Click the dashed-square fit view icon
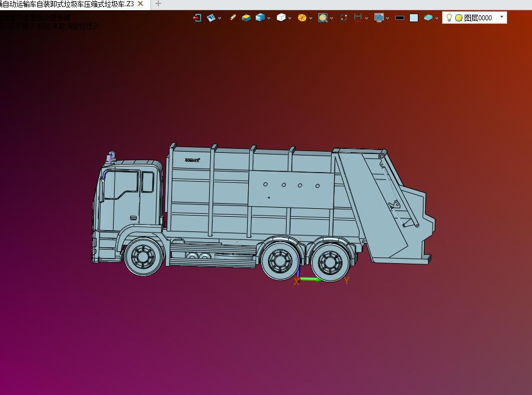Viewport: 532px width, 395px height. pos(344,18)
